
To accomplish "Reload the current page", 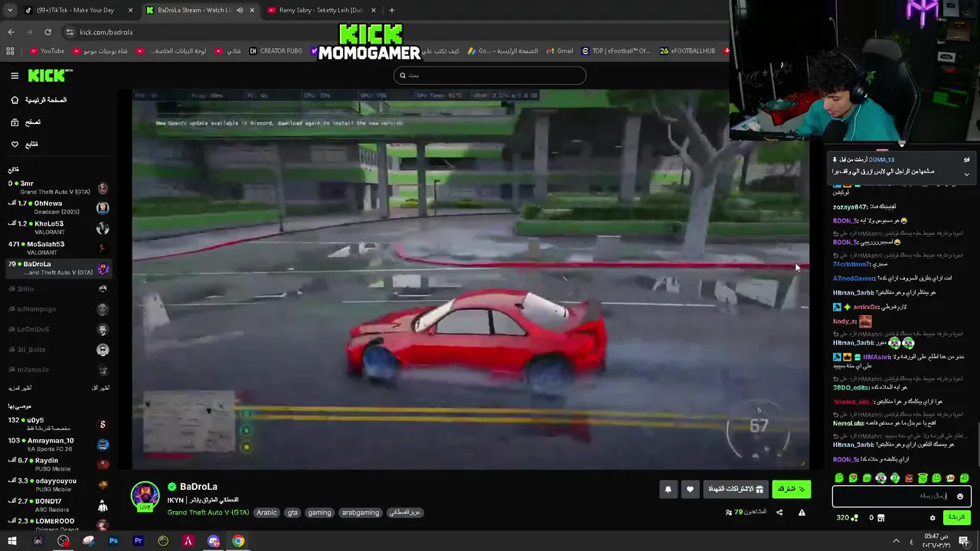I will point(47,32).
